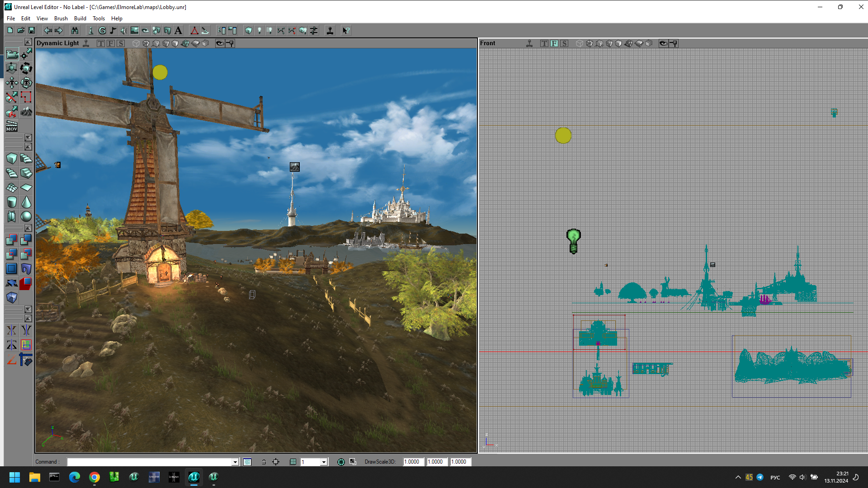The height and width of the screenshot is (488, 868).
Task: Switch Dynamic Light viewport to Front view
Action: click(x=110, y=43)
